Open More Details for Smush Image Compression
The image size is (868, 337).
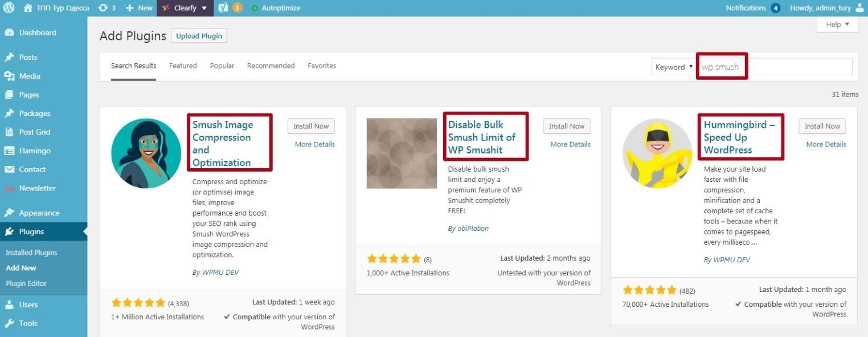(315, 144)
